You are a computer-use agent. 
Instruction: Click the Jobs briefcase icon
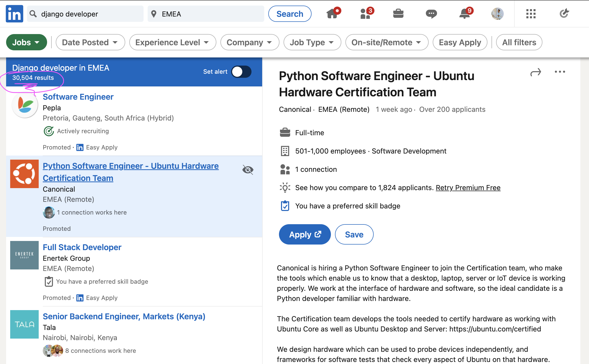point(398,14)
